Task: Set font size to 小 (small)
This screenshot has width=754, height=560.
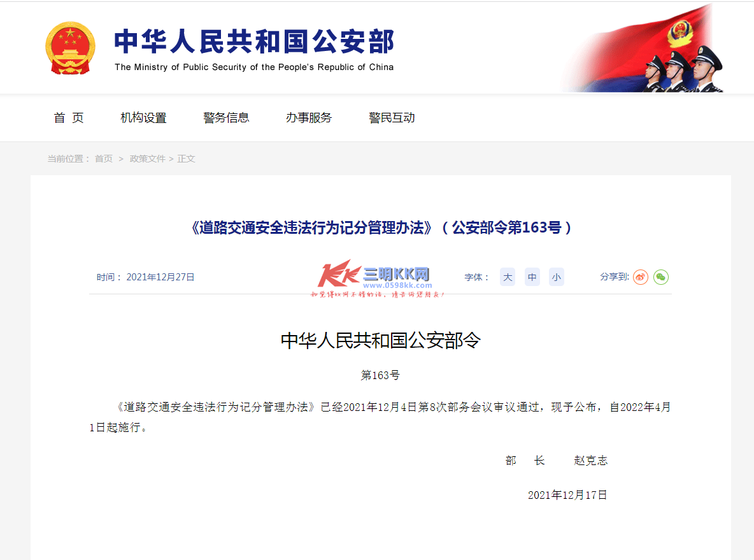Action: pos(557,277)
